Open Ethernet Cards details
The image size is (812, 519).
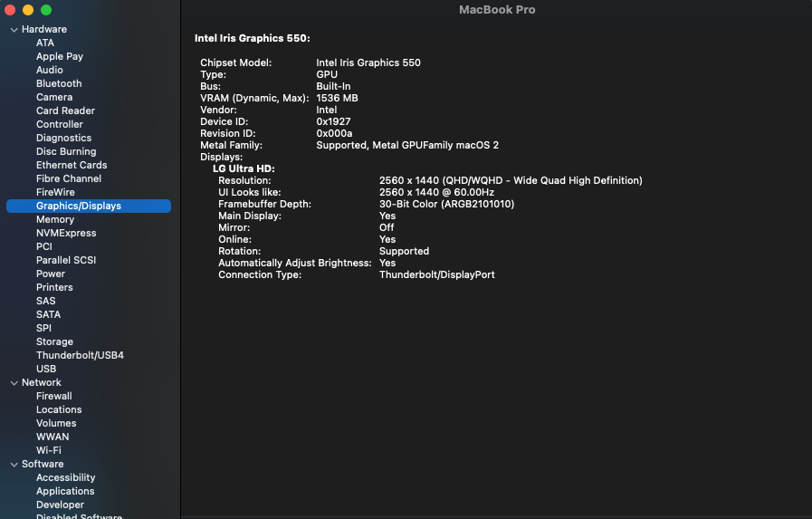[72, 165]
